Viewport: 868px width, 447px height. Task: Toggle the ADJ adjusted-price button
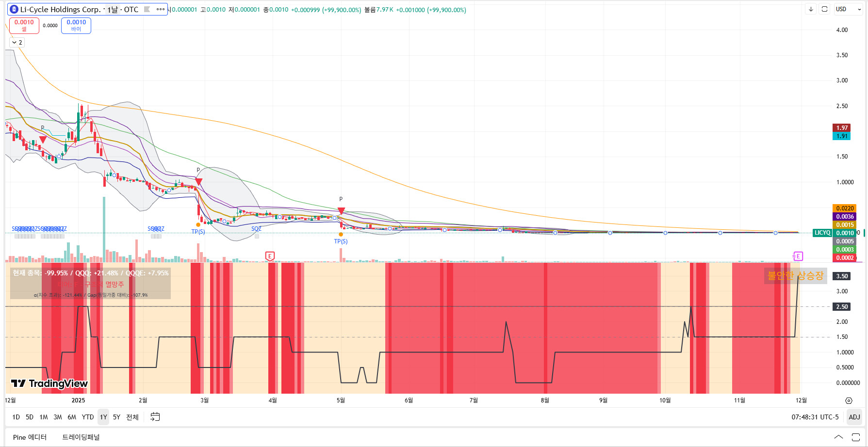tap(854, 417)
